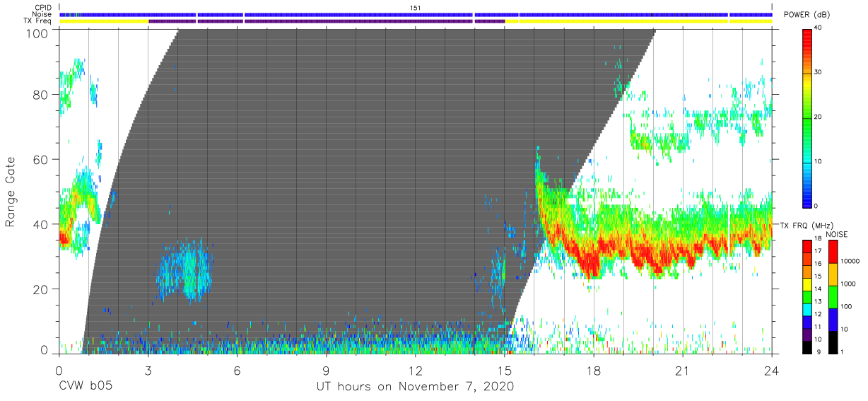Click the x-axis tick label 3
Viewport: 868px width, 401px height.
tap(148, 371)
